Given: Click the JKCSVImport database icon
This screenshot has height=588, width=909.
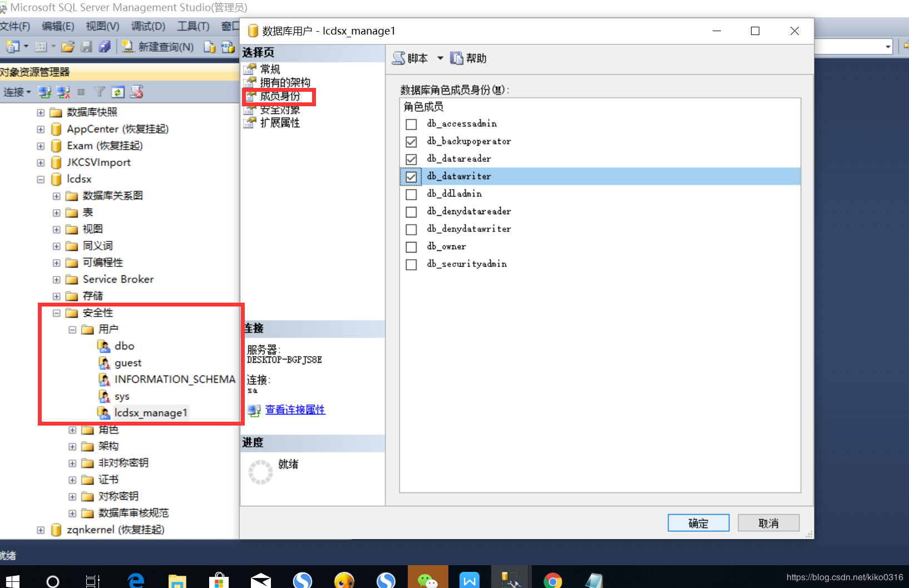Looking at the screenshot, I should click(x=56, y=162).
